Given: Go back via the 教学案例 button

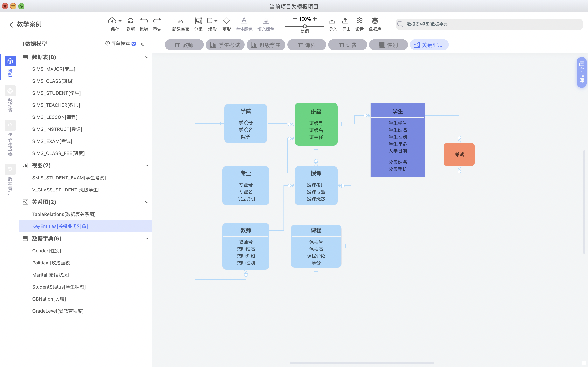Looking at the screenshot, I should [x=25, y=24].
